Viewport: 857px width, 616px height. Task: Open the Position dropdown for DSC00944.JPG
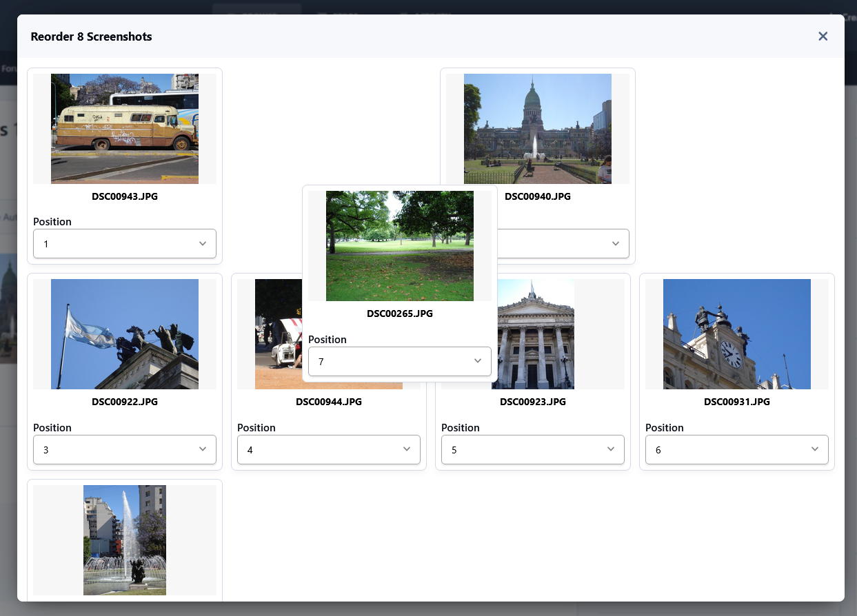(329, 449)
